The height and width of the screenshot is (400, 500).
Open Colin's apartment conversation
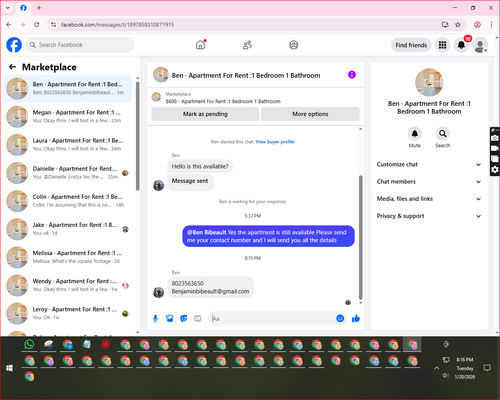(67, 201)
